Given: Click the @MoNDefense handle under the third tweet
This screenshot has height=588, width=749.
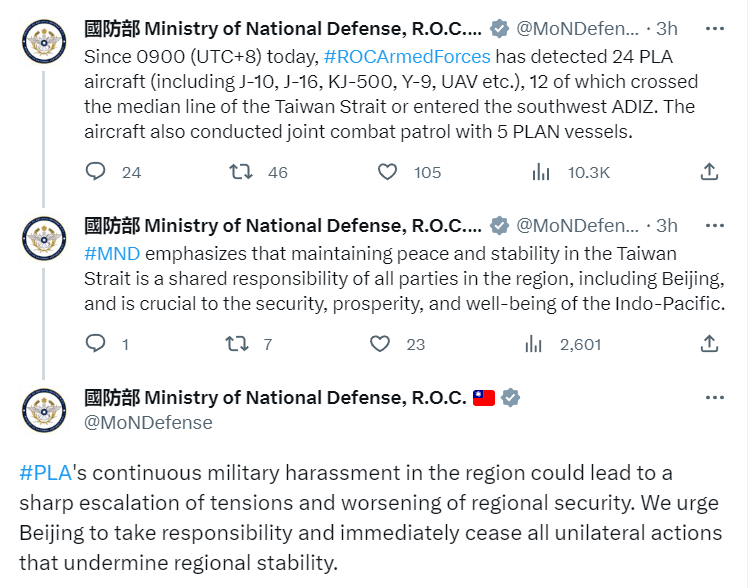Looking at the screenshot, I should (x=148, y=422).
